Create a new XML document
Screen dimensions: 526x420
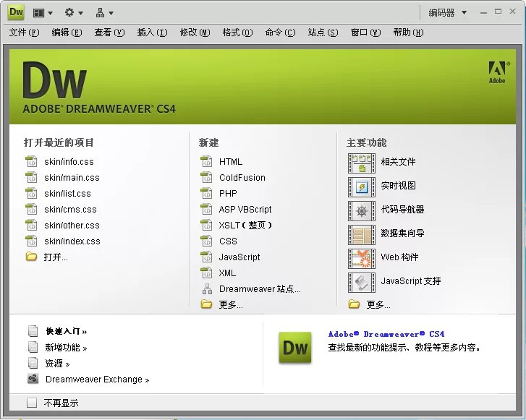(227, 273)
